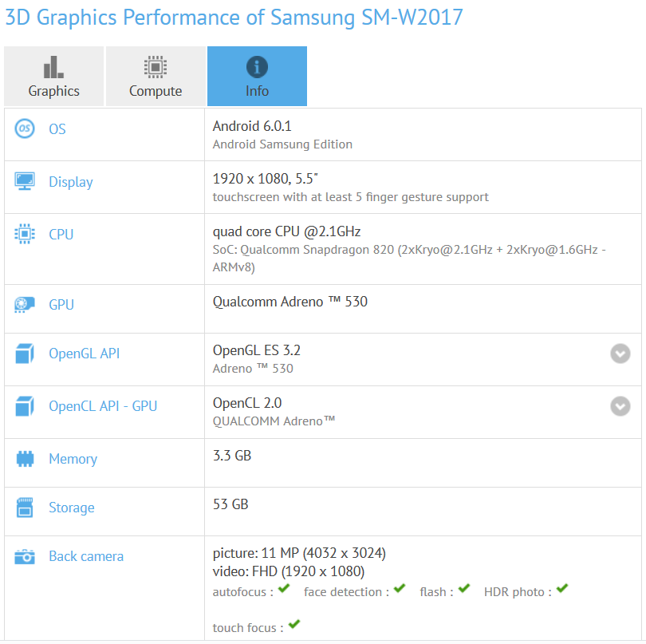Switch to the Graphics tab
Image resolution: width=646 pixels, height=644 pixels.
pos(54,77)
